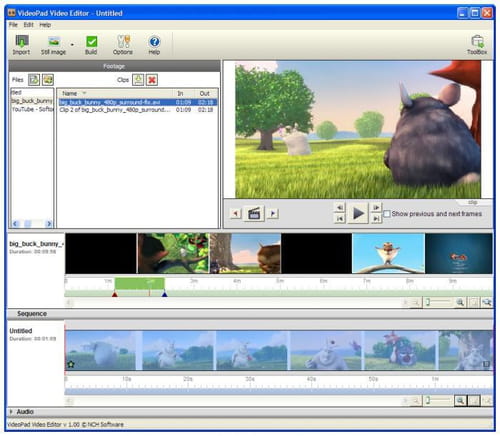The width and height of the screenshot is (500, 436).
Task: Click the sequence zoom in magnifier button
Action: (x=460, y=400)
